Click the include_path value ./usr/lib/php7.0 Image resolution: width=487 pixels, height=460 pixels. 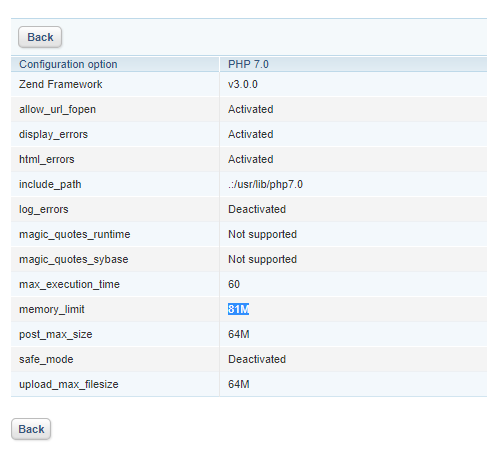click(x=265, y=184)
